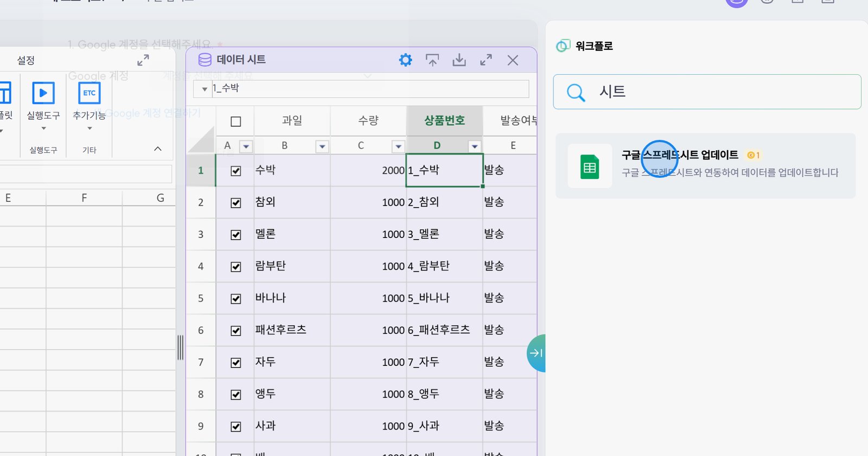
Task: Uncheck the checkbox for the 참외 row
Action: (236, 203)
